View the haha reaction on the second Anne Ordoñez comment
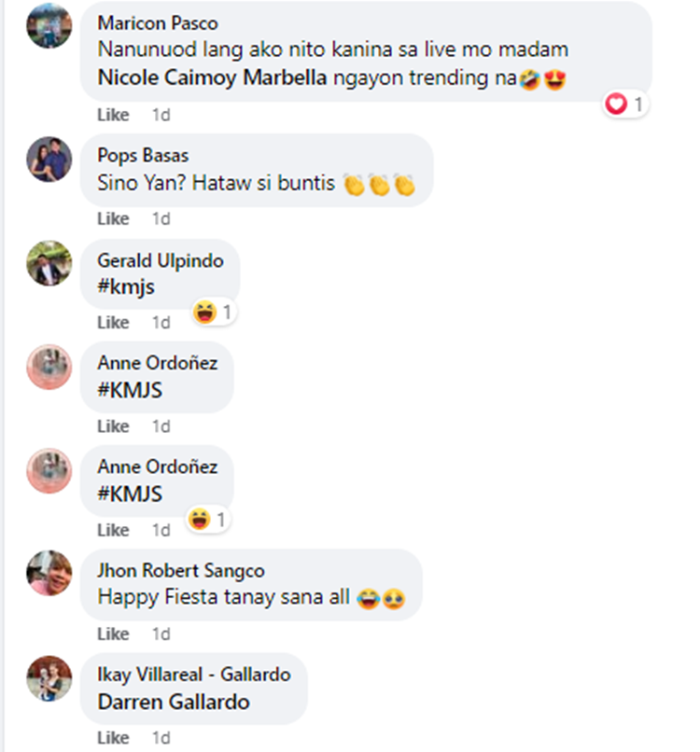 208,520
